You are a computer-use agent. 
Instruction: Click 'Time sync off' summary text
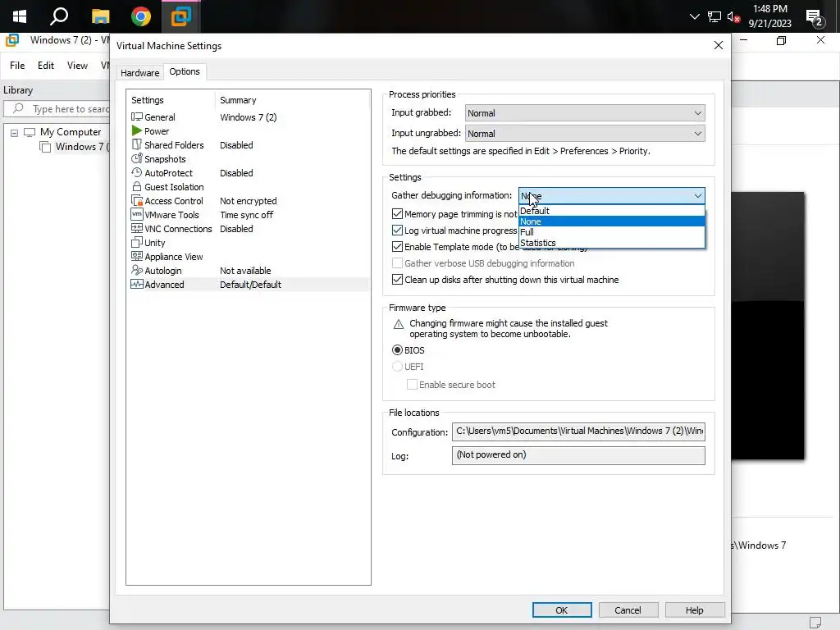click(246, 215)
